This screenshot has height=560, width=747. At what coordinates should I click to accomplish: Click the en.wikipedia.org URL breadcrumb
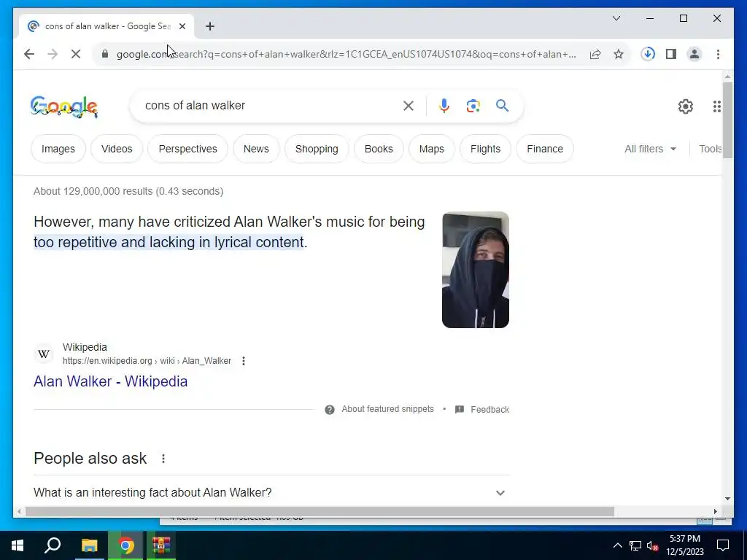pyautogui.click(x=147, y=361)
